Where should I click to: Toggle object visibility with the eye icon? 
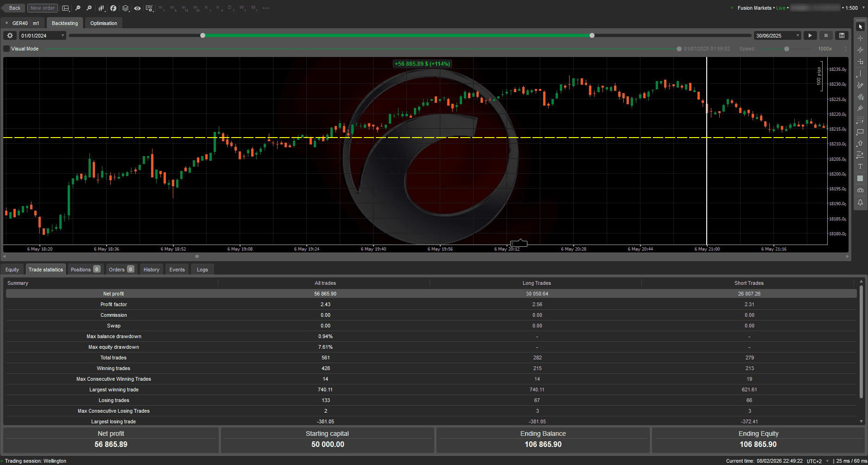pyautogui.click(x=138, y=8)
